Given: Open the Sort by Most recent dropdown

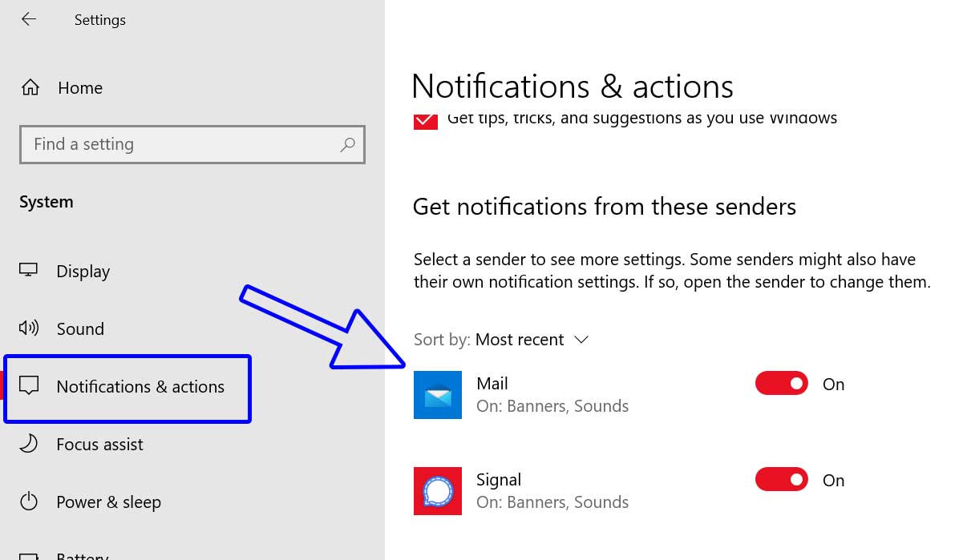Looking at the screenshot, I should [x=520, y=339].
